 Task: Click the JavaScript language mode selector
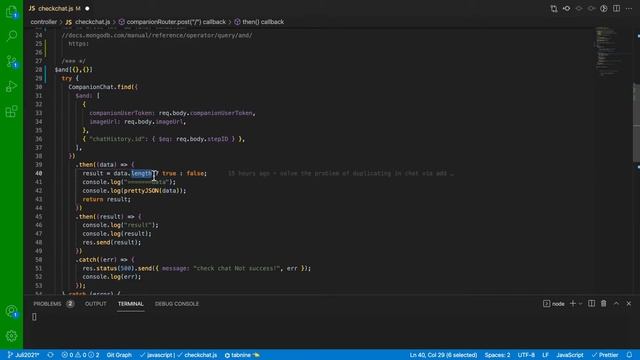570,355
